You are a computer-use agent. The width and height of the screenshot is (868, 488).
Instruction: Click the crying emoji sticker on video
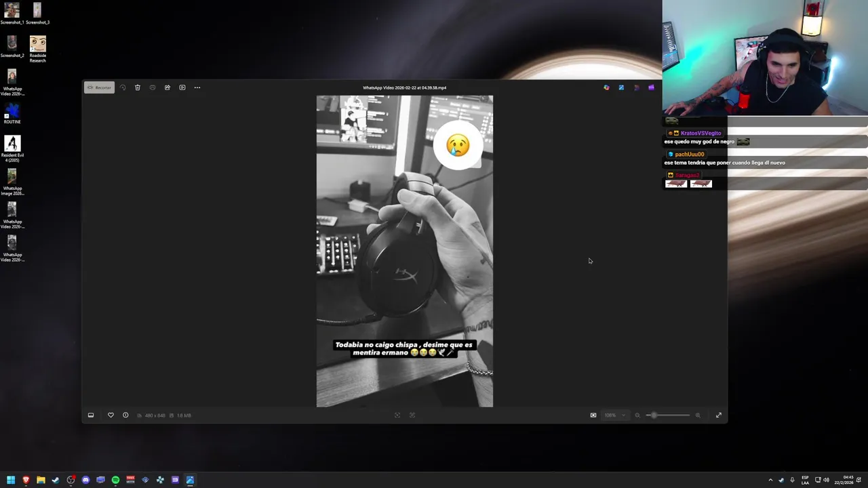coord(458,145)
